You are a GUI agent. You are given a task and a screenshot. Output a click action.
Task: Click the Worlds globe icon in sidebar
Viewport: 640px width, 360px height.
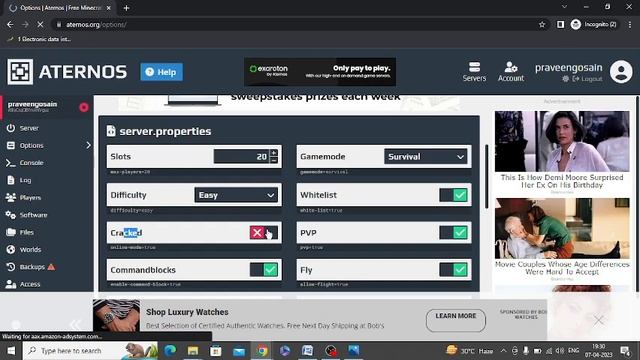(x=11, y=249)
